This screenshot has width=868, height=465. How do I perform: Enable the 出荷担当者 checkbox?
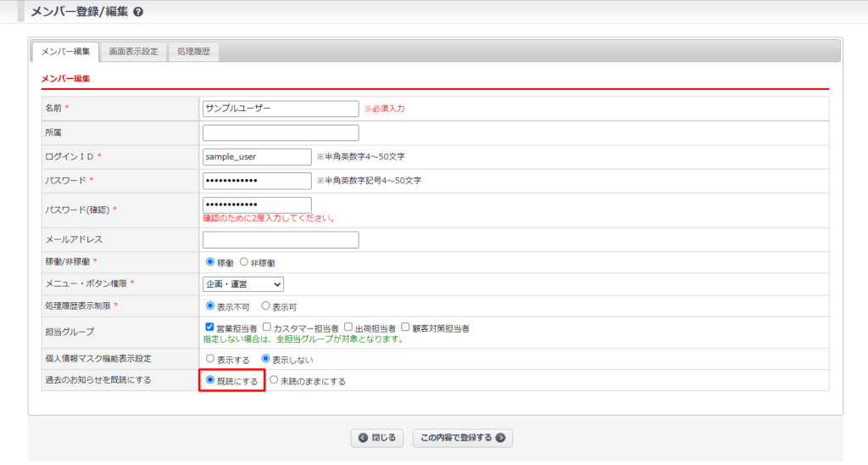(x=348, y=328)
